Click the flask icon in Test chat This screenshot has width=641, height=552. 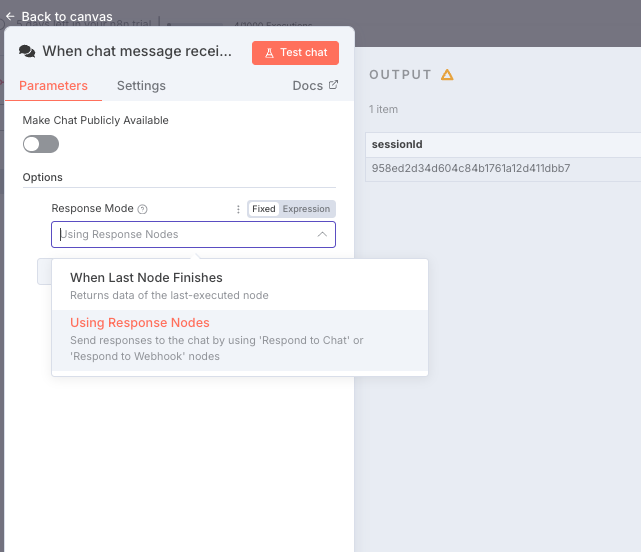tap(269, 53)
